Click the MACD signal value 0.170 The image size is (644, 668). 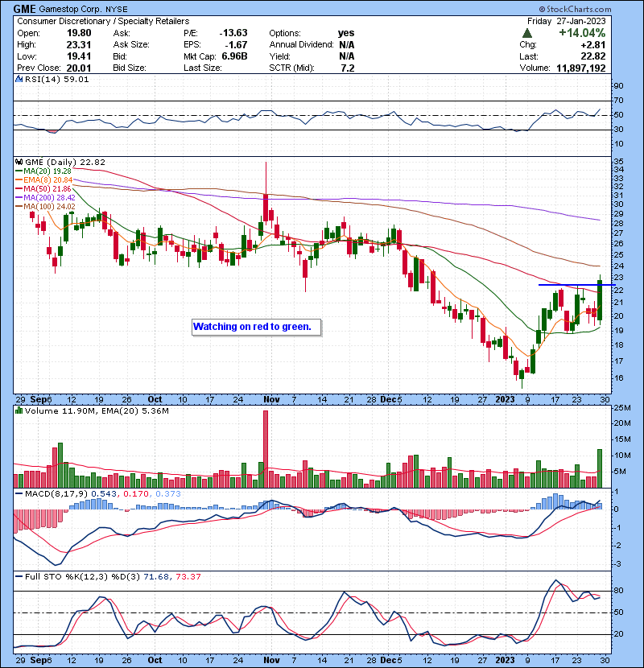[x=136, y=494]
